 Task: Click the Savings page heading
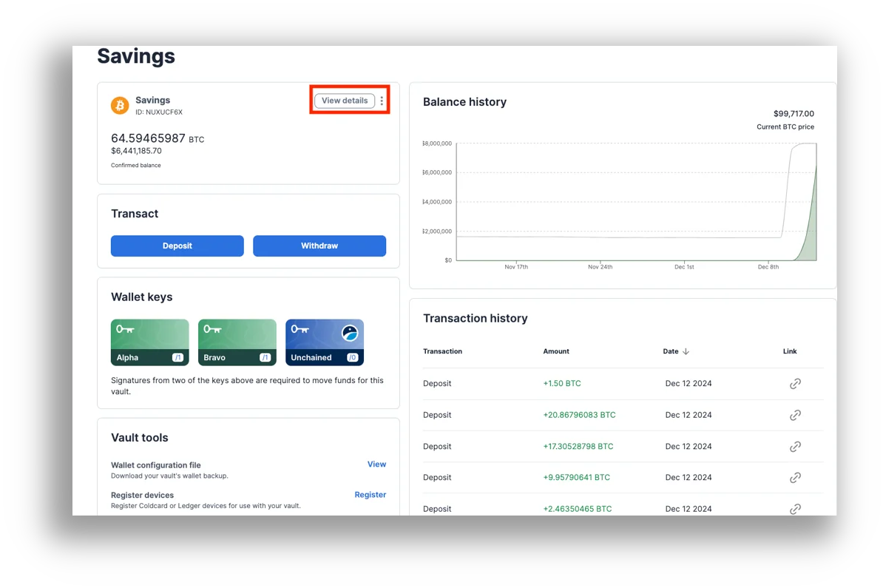click(136, 56)
